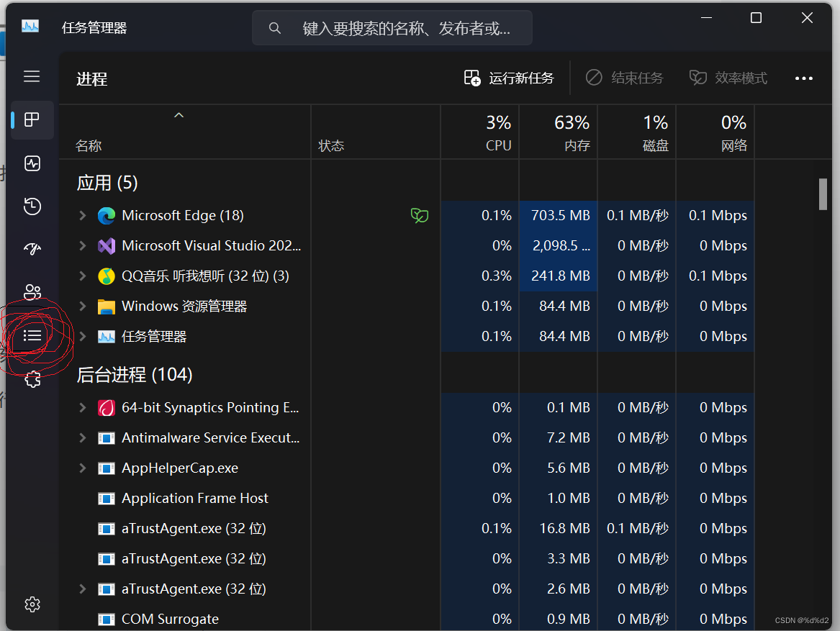This screenshot has height=631, width=840.
Task: Select the Processes sidebar icon
Action: [32, 119]
